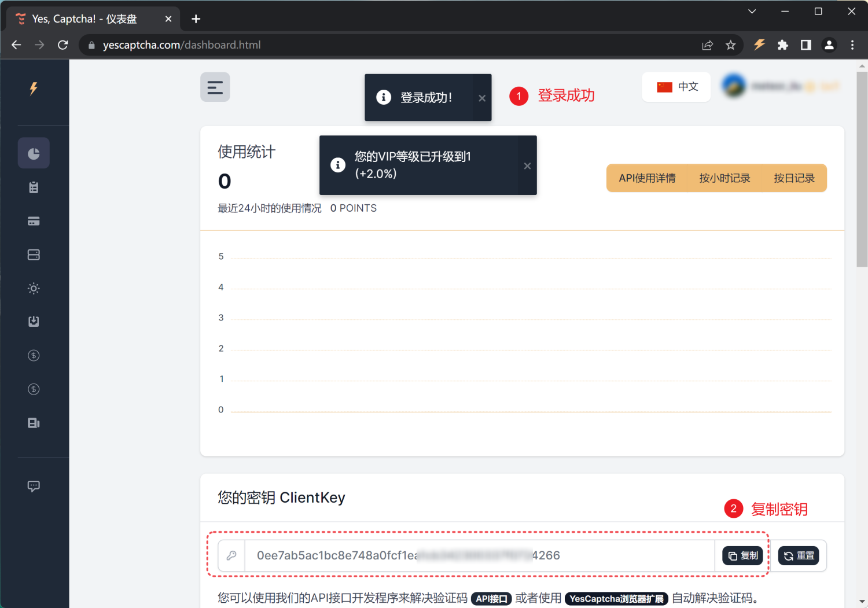Open a new browser tab
The image size is (868, 608).
click(196, 19)
